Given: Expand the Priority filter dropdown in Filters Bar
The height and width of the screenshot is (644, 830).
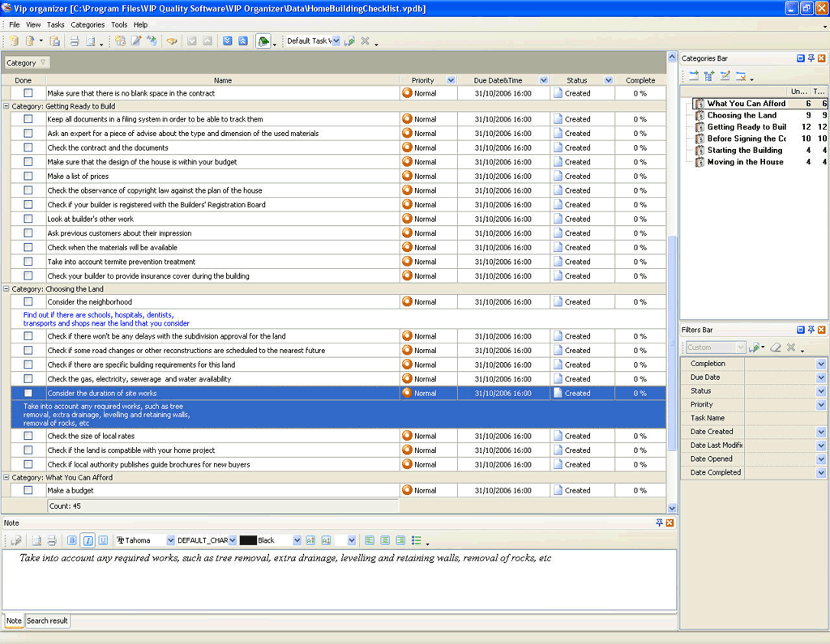Looking at the screenshot, I should pyautogui.click(x=821, y=405).
